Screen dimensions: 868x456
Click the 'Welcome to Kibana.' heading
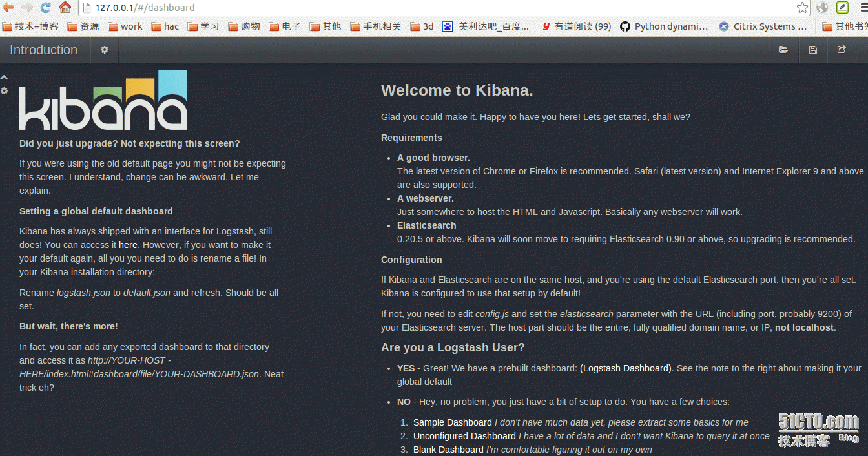coord(457,90)
